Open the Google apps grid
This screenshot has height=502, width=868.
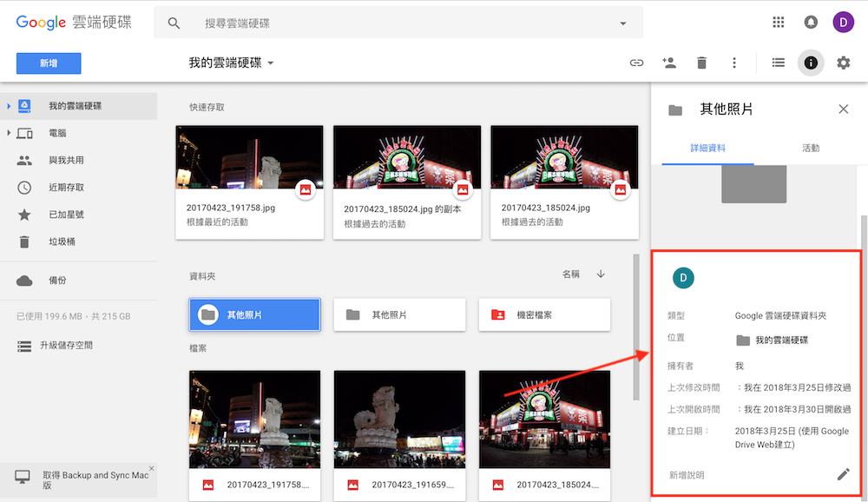coord(779,22)
